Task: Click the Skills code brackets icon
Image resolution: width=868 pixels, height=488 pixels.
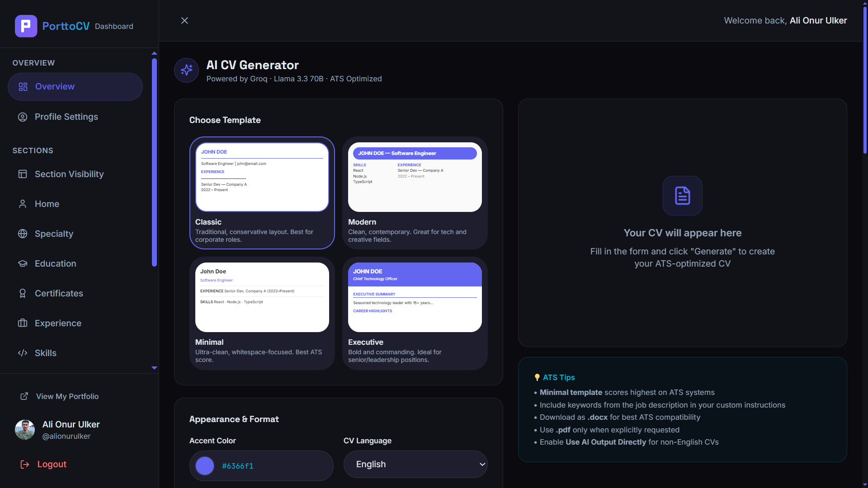Action: point(23,353)
